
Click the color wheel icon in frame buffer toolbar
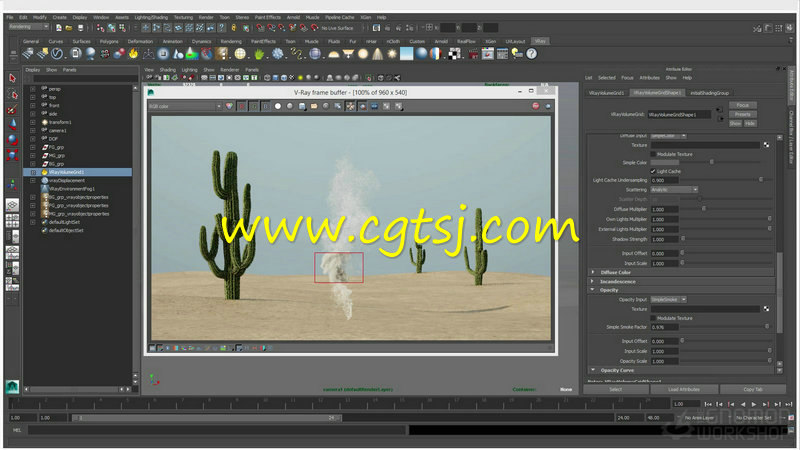click(230, 106)
